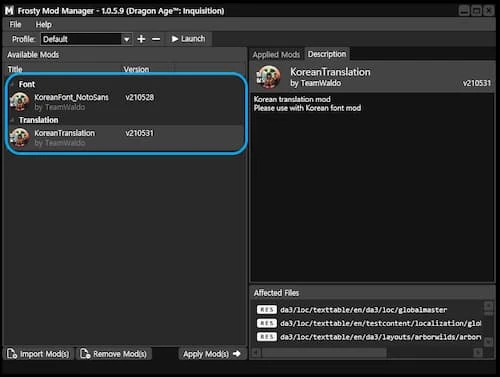Image resolution: width=500 pixels, height=377 pixels.
Task: Maximize the Frosty Mod Manager window
Action: click(x=476, y=11)
